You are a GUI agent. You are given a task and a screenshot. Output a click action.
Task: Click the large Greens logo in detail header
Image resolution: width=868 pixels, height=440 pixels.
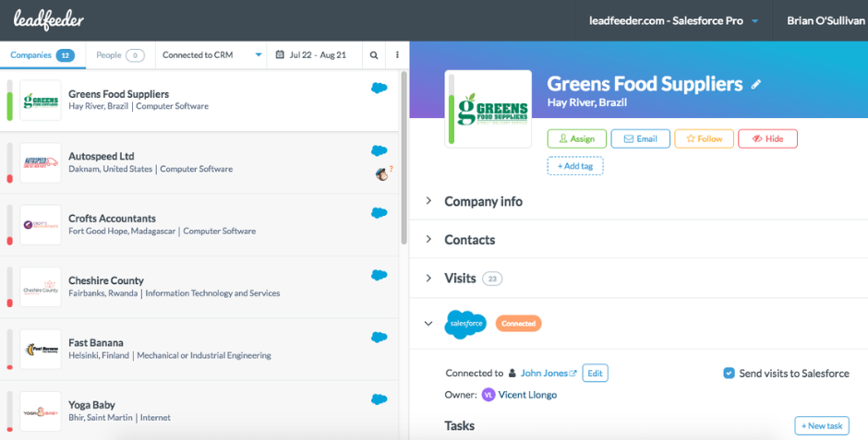tap(488, 109)
